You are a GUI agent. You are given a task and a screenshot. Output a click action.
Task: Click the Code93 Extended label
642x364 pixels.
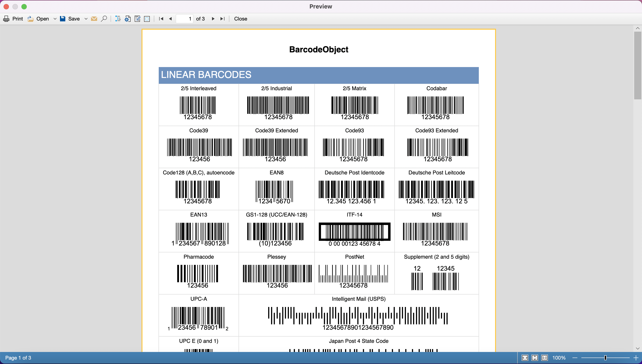(437, 131)
